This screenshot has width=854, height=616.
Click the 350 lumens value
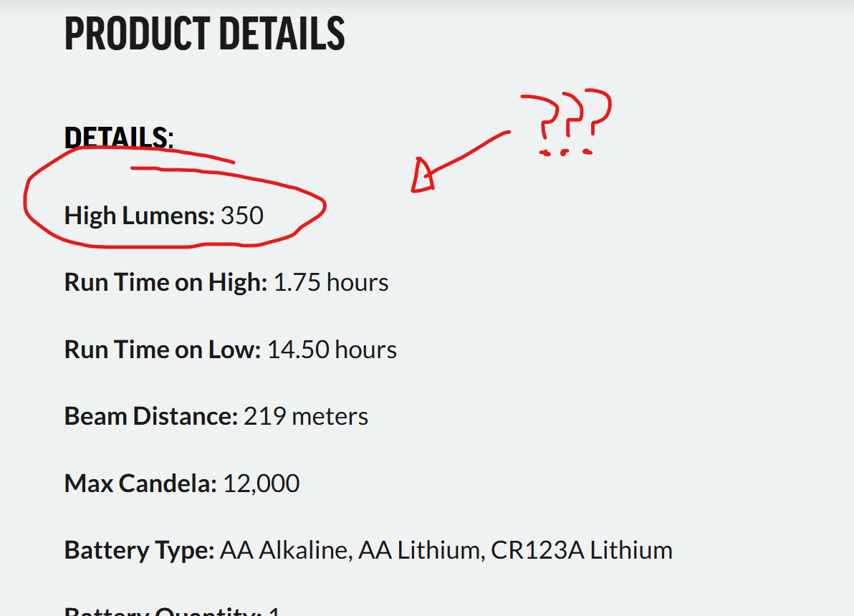coord(242,216)
